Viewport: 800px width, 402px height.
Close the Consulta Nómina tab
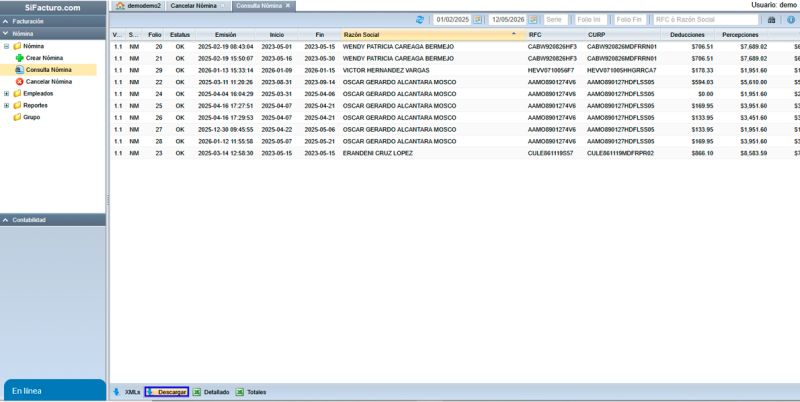pyautogui.click(x=288, y=6)
